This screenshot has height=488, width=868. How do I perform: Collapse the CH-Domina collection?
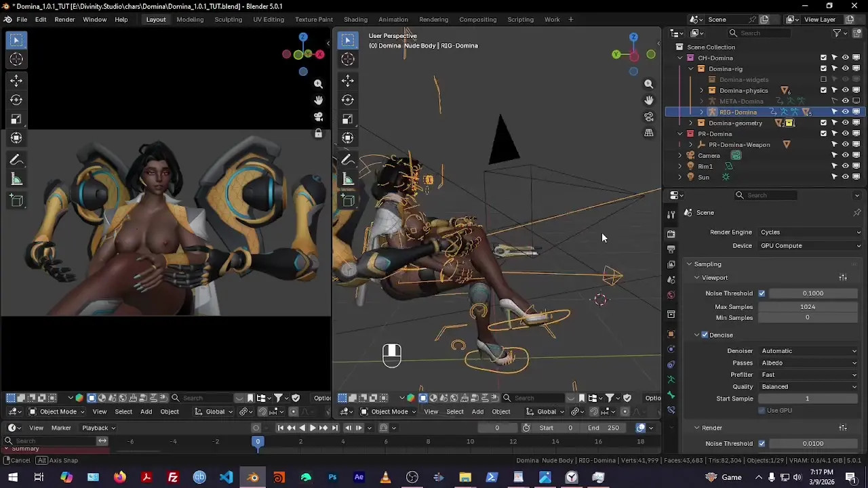(680, 58)
